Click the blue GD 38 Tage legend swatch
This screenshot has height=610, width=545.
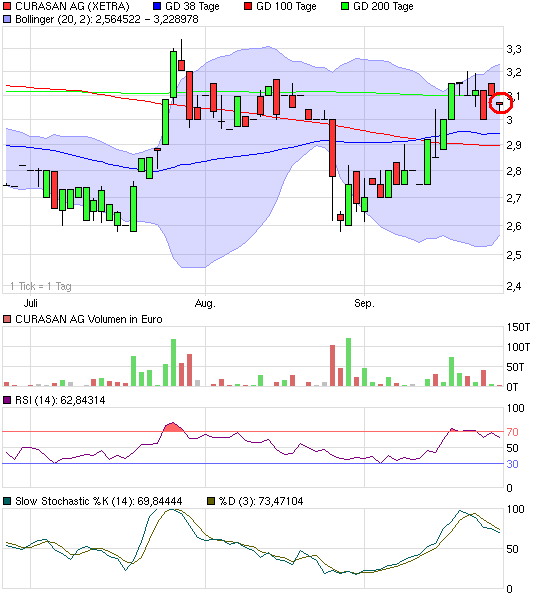[x=157, y=6]
